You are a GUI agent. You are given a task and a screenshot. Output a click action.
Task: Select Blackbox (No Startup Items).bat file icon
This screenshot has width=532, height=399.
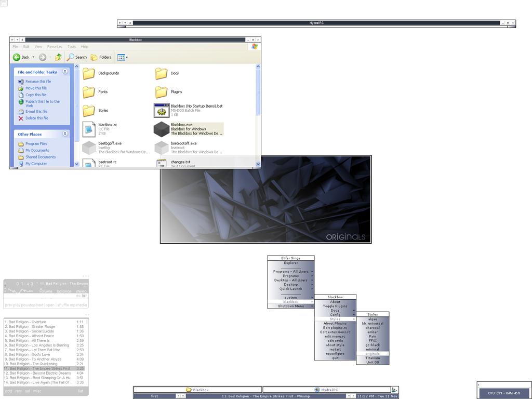click(162, 110)
